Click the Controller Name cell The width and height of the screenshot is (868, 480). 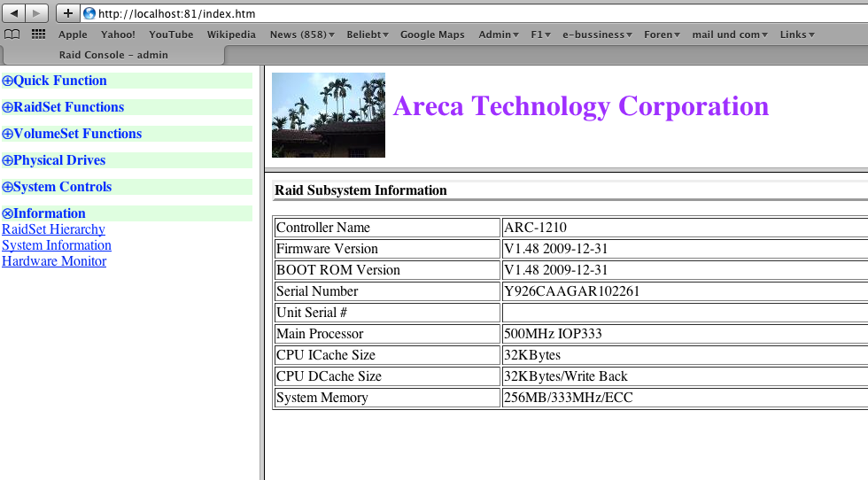click(388, 228)
